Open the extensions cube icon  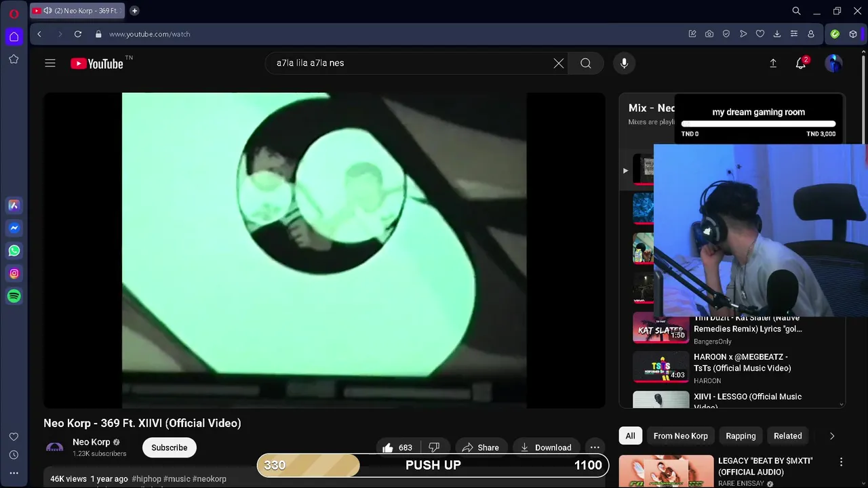coord(853,34)
